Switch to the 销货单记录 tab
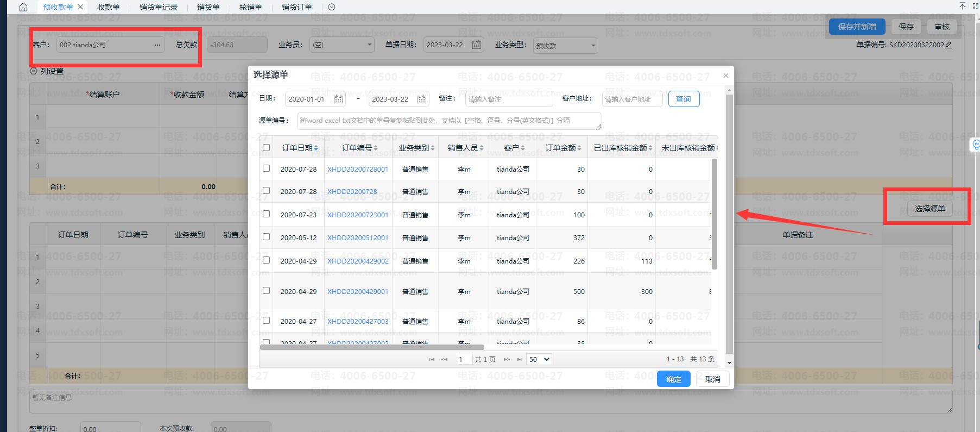This screenshot has height=432, width=980. pyautogui.click(x=159, y=7)
